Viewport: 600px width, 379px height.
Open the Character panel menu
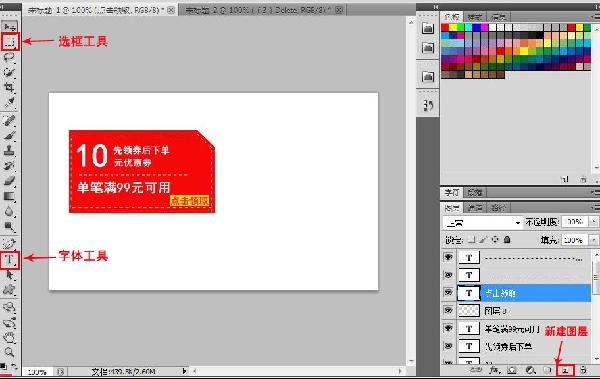pos(595,192)
